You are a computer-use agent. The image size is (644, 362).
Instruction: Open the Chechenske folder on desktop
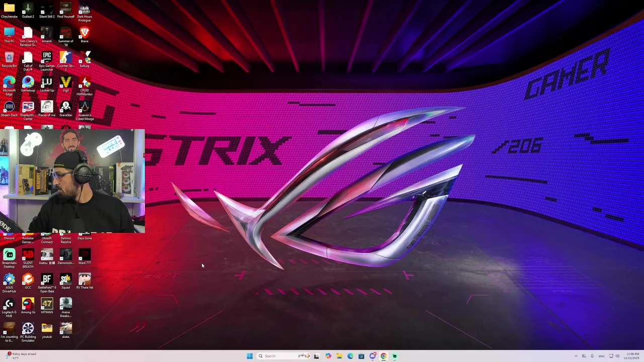(9, 11)
